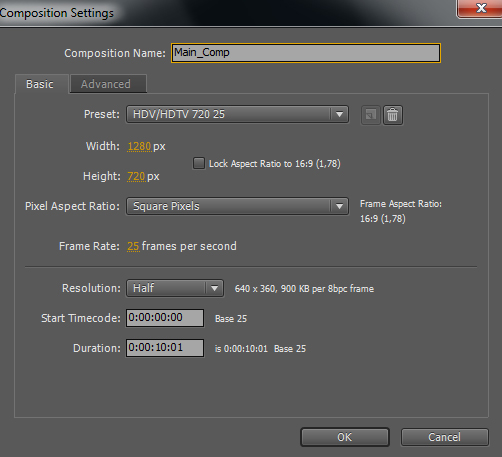Click the Height value 720

136,176
